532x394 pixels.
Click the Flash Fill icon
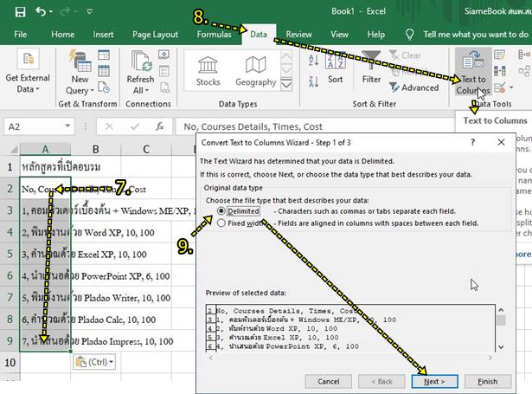(499, 55)
